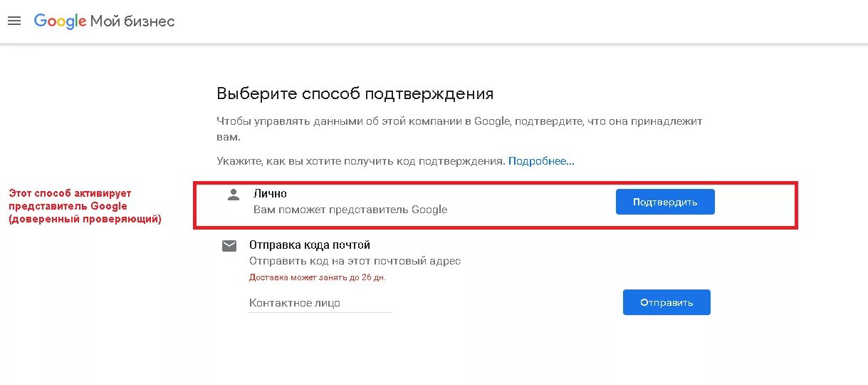This screenshot has width=868, height=385.
Task: Click Вам поможет представитель Google text
Action: pyautogui.click(x=350, y=210)
